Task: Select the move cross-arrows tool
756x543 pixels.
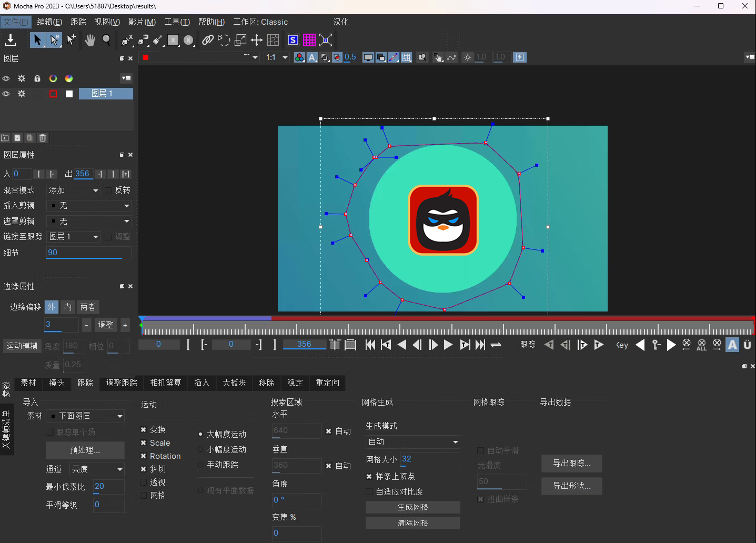Action: 257,40
